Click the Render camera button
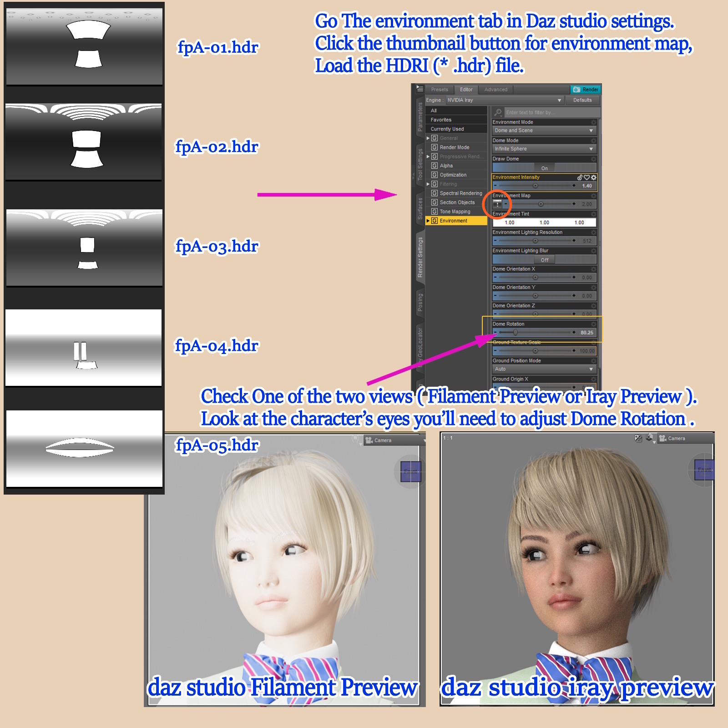Viewport: 728px width, 728px height. coord(586,89)
